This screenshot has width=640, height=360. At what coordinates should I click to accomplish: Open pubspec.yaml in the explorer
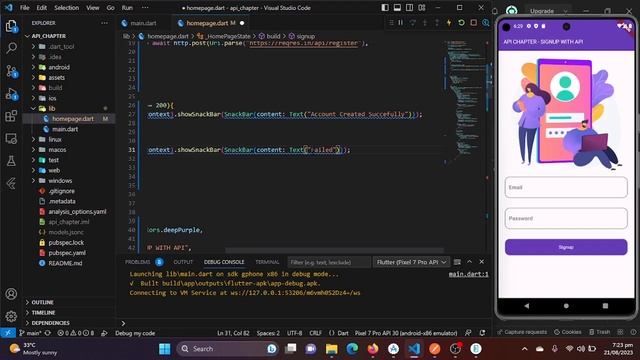point(67,253)
